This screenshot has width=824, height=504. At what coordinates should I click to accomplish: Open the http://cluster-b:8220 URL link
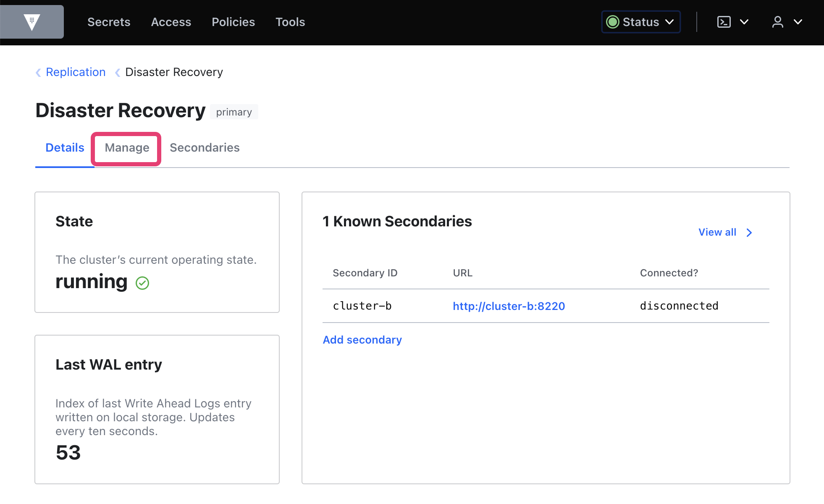click(x=509, y=306)
